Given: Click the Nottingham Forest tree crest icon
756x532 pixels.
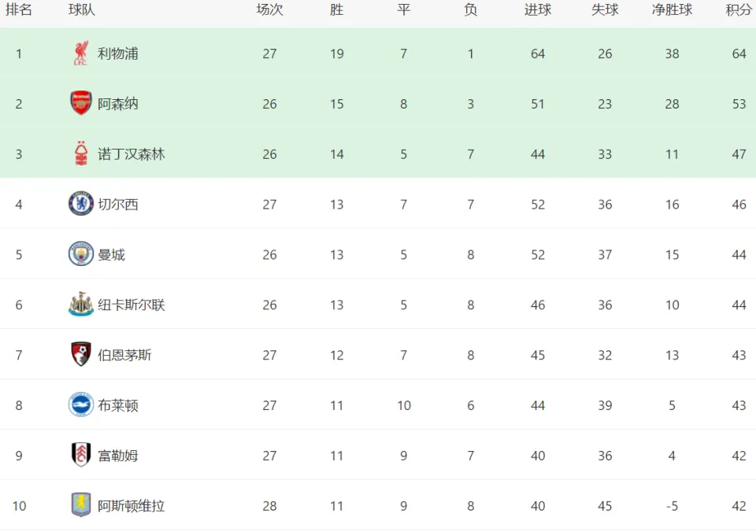Looking at the screenshot, I should tap(81, 153).
